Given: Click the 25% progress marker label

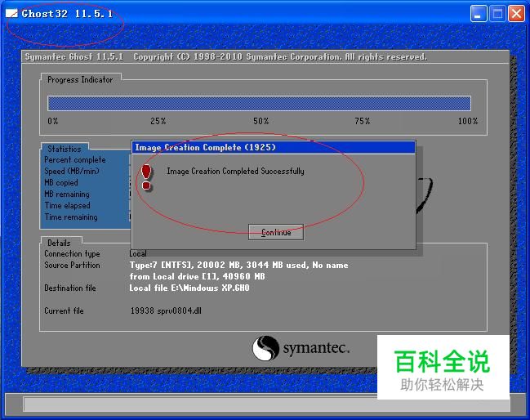Looking at the screenshot, I should 158,121.
